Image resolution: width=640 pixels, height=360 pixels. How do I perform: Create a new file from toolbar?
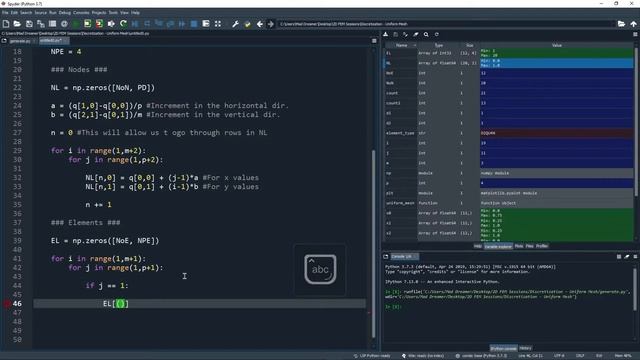click(6, 24)
